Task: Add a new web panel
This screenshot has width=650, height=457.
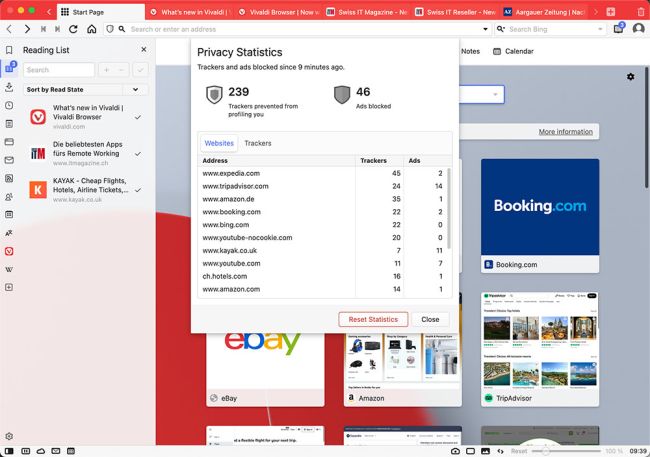Action: (9, 287)
